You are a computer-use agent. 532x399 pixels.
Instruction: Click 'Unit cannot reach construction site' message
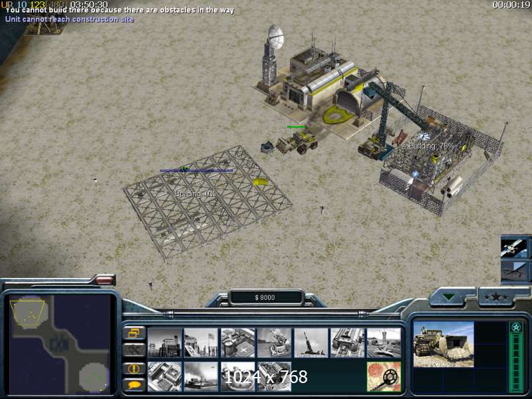pos(70,19)
